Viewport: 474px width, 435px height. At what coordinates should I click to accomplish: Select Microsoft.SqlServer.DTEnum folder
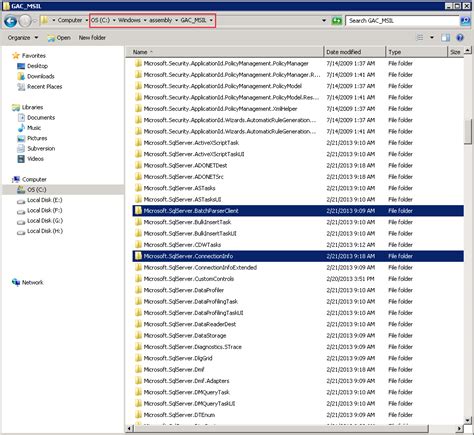coord(298,415)
